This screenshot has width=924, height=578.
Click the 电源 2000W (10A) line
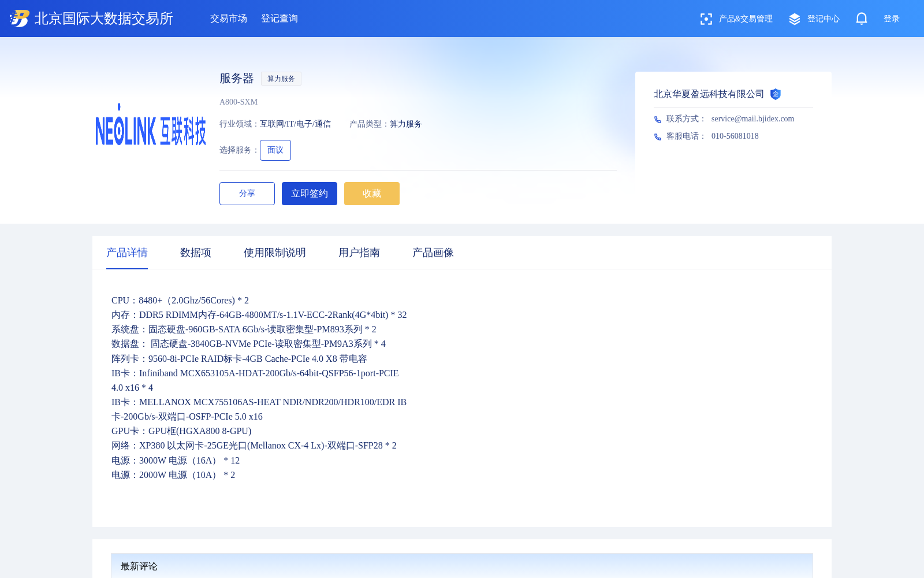[x=173, y=475]
